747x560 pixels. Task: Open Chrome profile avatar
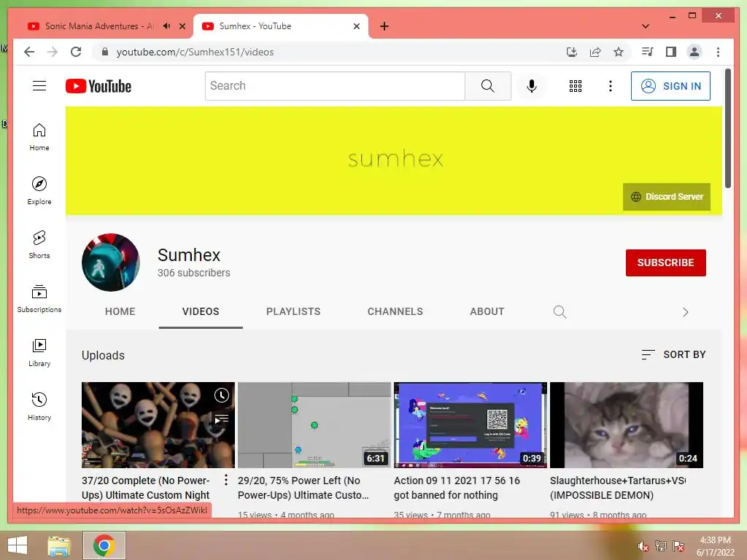click(694, 52)
